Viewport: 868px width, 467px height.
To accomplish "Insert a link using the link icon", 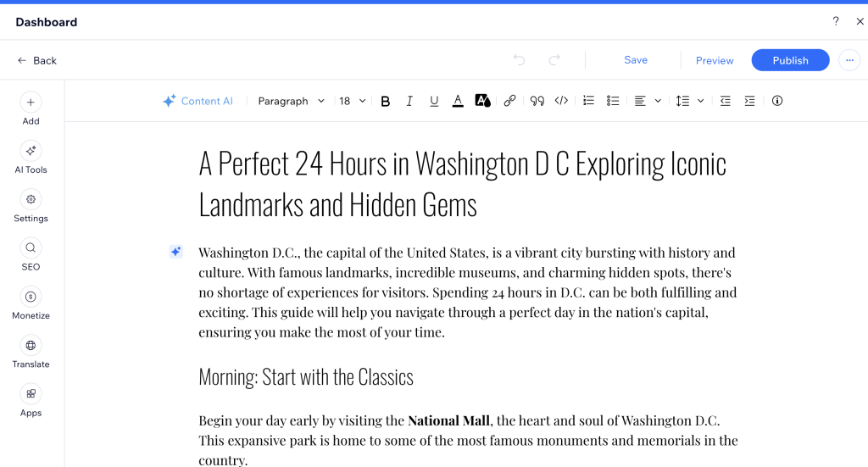I will [x=509, y=101].
